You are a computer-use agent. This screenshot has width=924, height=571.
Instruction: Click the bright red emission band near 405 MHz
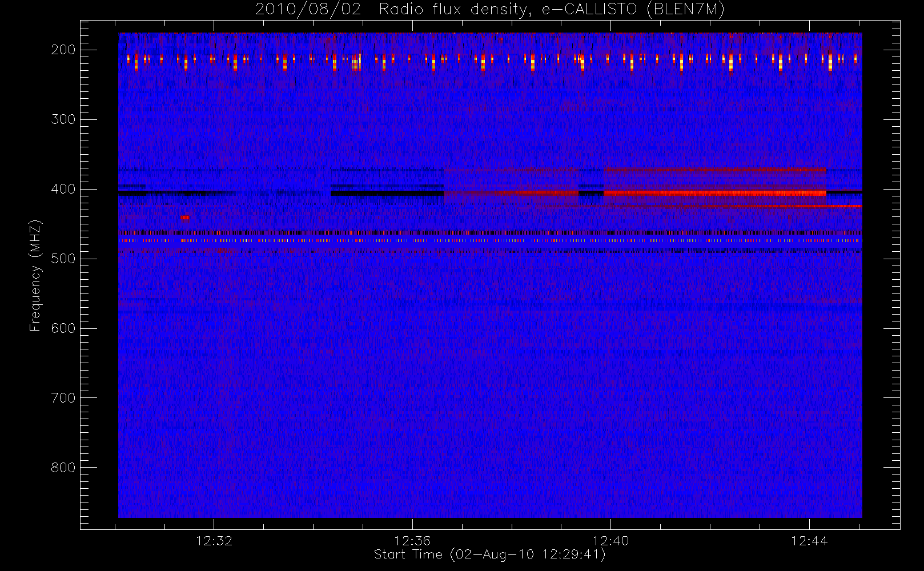[x=715, y=193]
